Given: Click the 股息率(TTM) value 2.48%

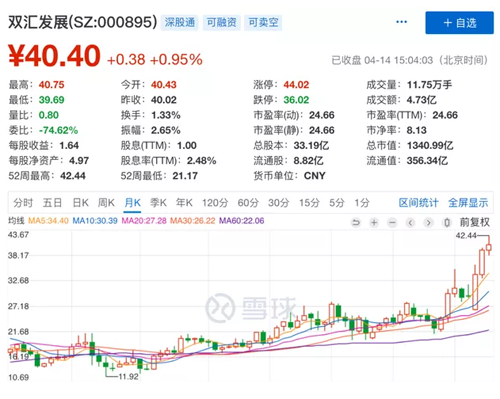Looking at the screenshot, I should 201,161.
